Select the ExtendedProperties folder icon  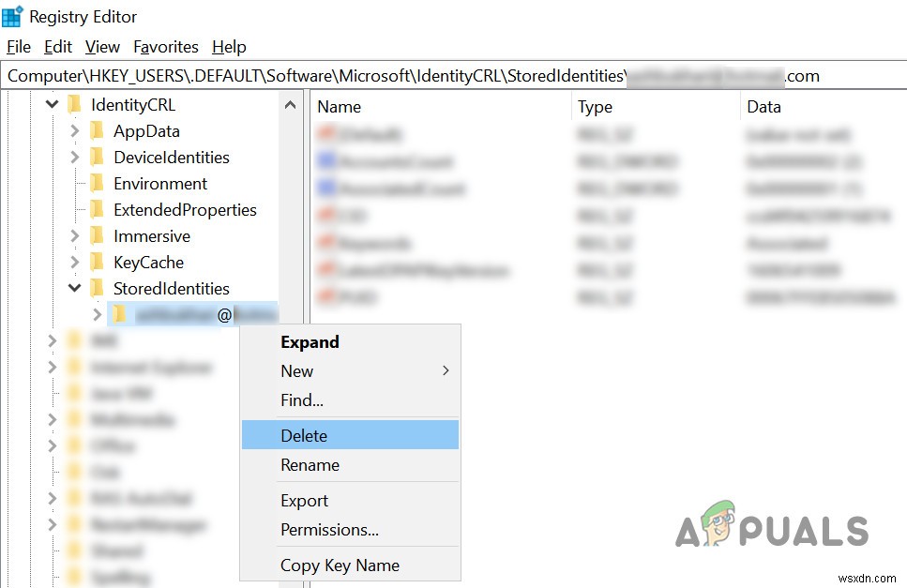click(98, 210)
